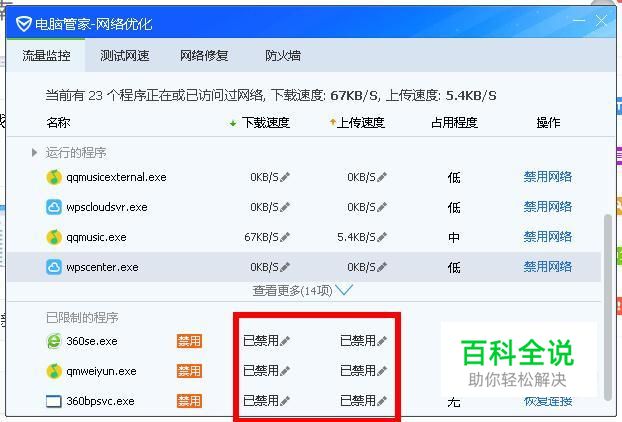Click 67KB/S download value of qqmusic.exe
The width and height of the screenshot is (622, 422).
261,237
